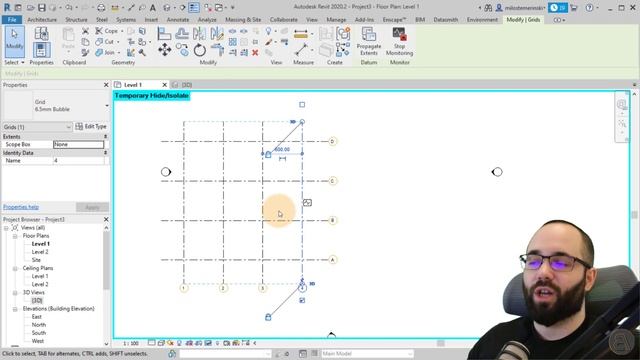The height and width of the screenshot is (360, 640).
Task: Click the Name value field showing 4
Action: 78,161
